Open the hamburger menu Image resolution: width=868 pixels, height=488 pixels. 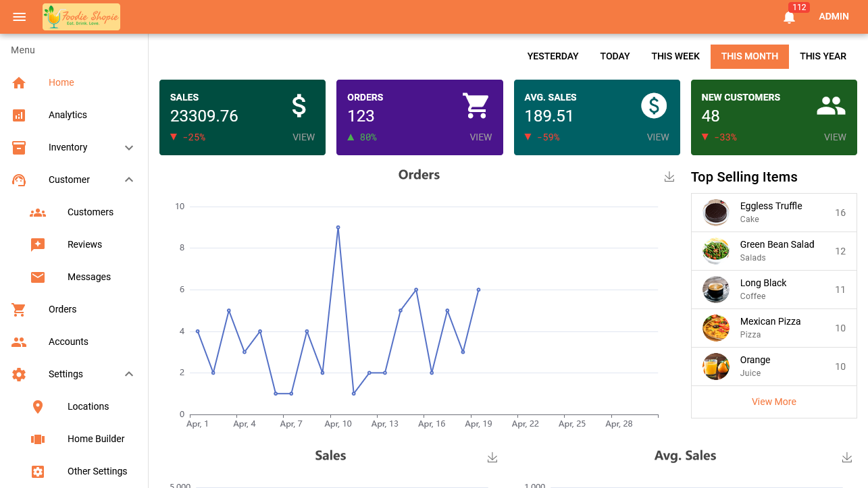[x=20, y=17]
